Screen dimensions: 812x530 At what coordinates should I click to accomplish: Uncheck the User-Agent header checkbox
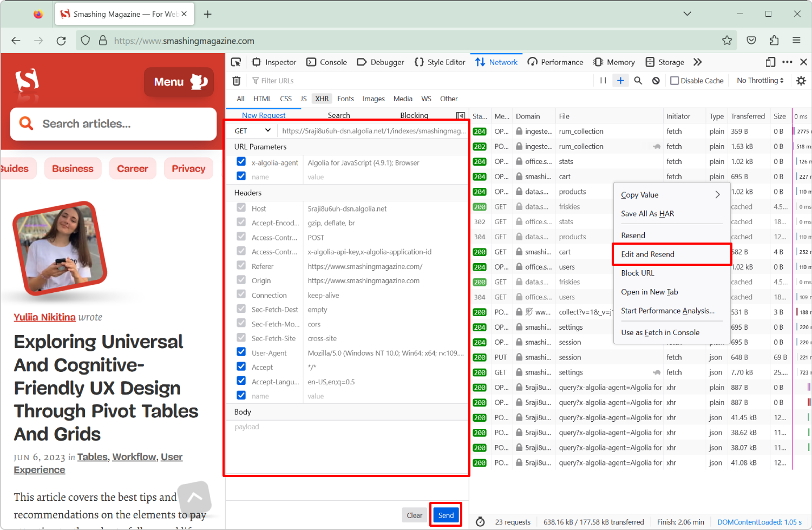[241, 352]
